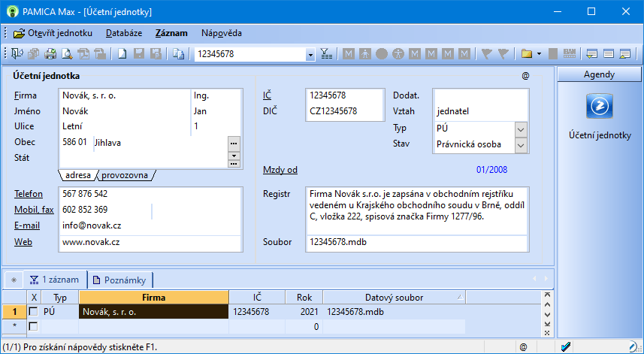Click the 01/2008 date value
This screenshot has width=644, height=354.
tap(491, 170)
